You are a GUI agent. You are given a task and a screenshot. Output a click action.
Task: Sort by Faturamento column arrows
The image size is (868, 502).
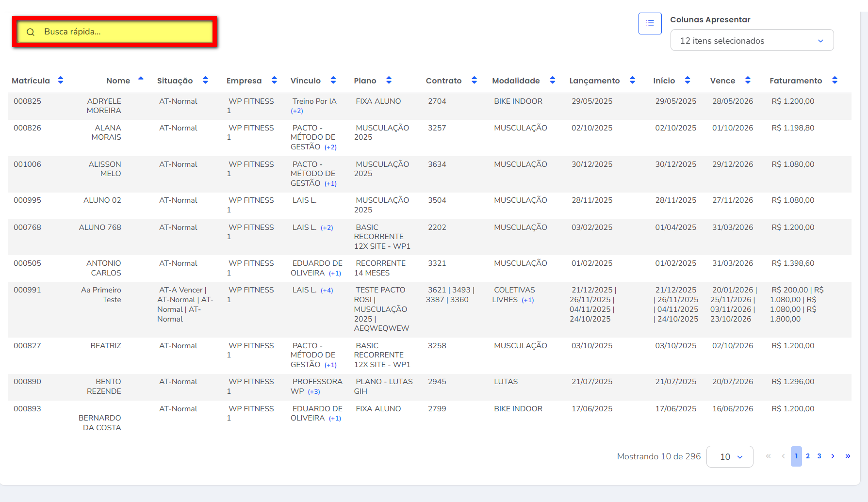tap(835, 81)
